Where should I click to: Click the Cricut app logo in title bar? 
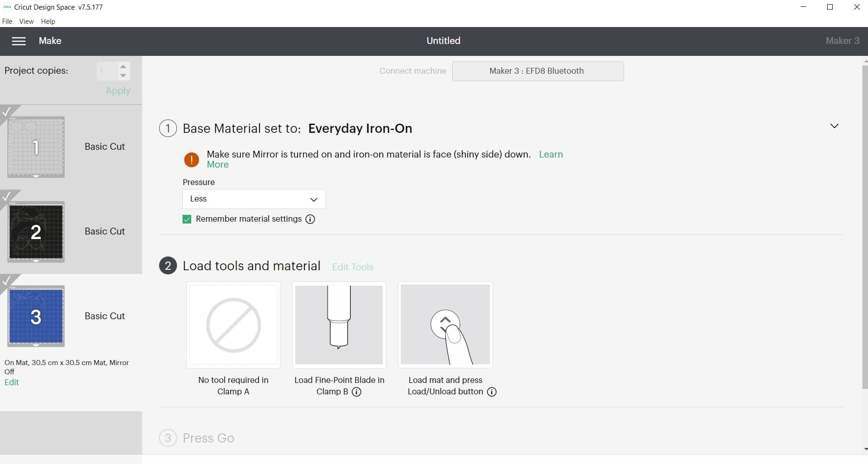coord(7,7)
